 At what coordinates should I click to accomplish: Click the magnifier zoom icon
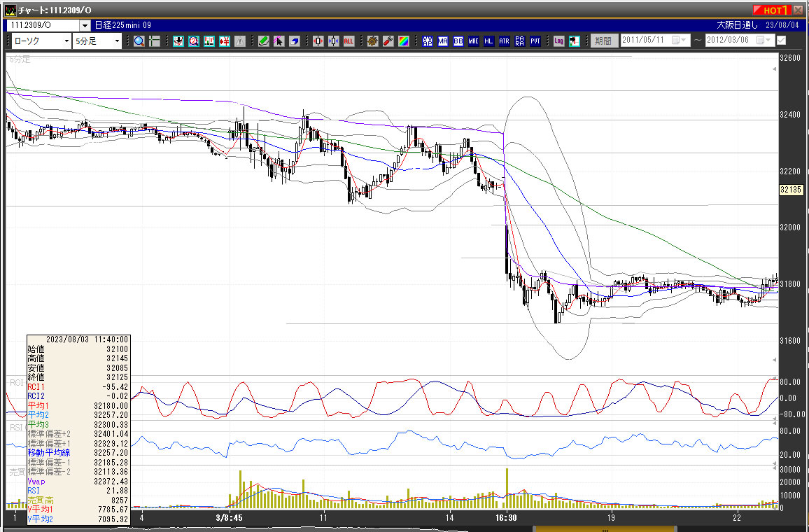pyautogui.click(x=139, y=41)
